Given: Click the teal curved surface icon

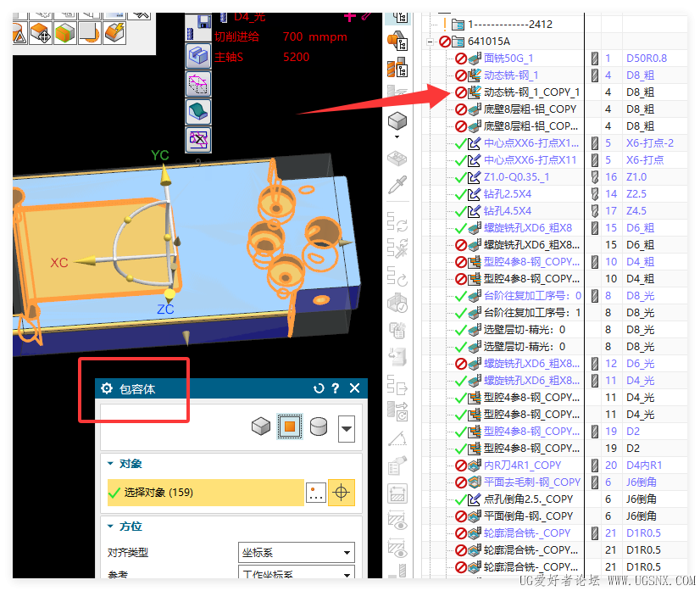Looking at the screenshot, I should click(198, 112).
